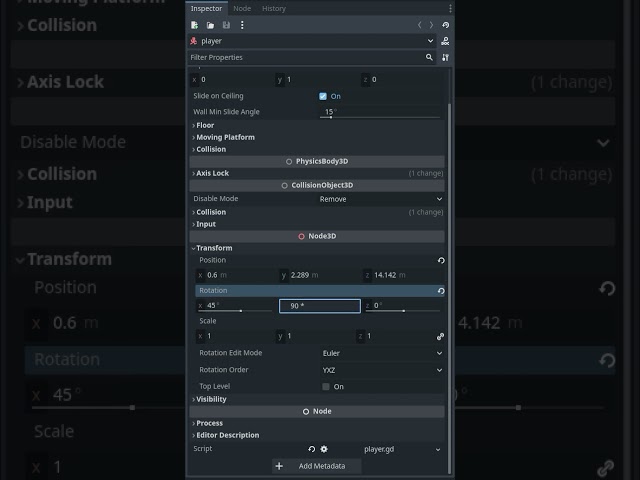The width and height of the screenshot is (640, 480).
Task: Open the Rotation Order dropdown
Action: coord(381,370)
